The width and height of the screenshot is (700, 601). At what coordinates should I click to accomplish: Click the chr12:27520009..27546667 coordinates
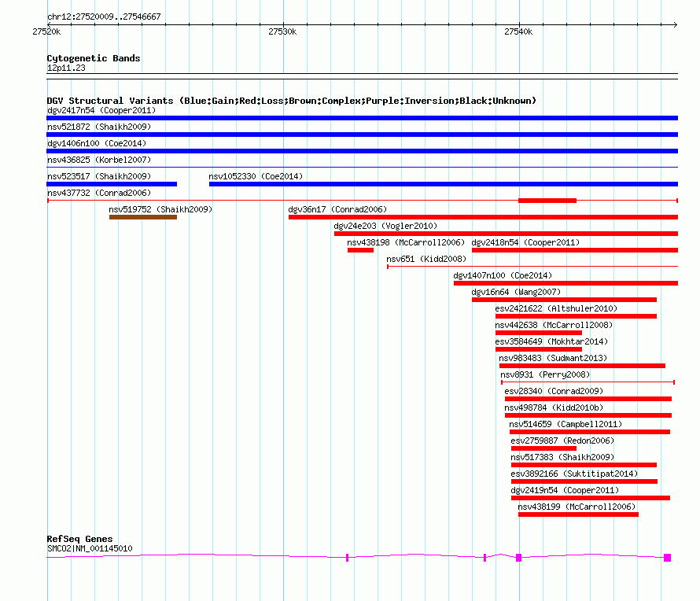click(x=104, y=17)
